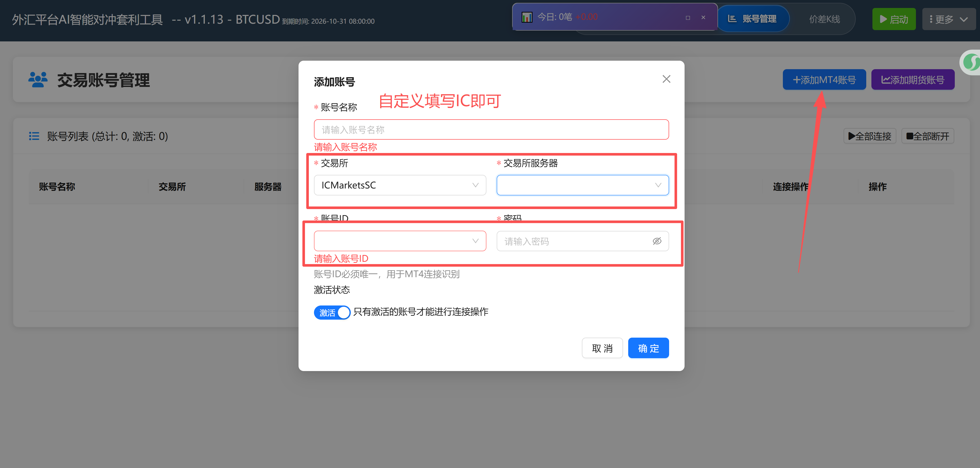
Task: Click the chart icon in 今日 widget
Action: (527, 17)
